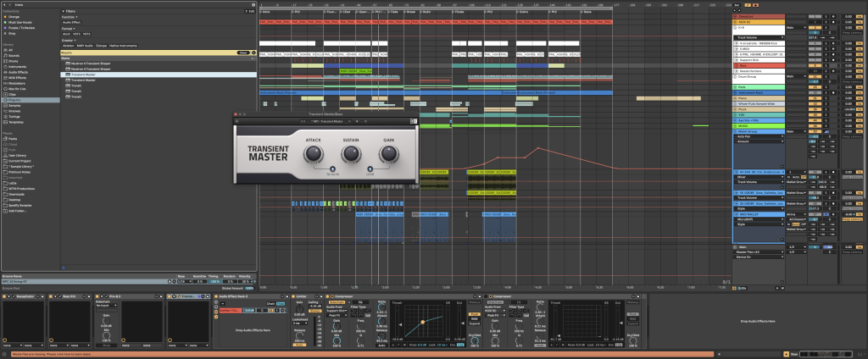Toggle the Compressor Sidechain button
This screenshot has height=359, width=868.
tap(336, 301)
